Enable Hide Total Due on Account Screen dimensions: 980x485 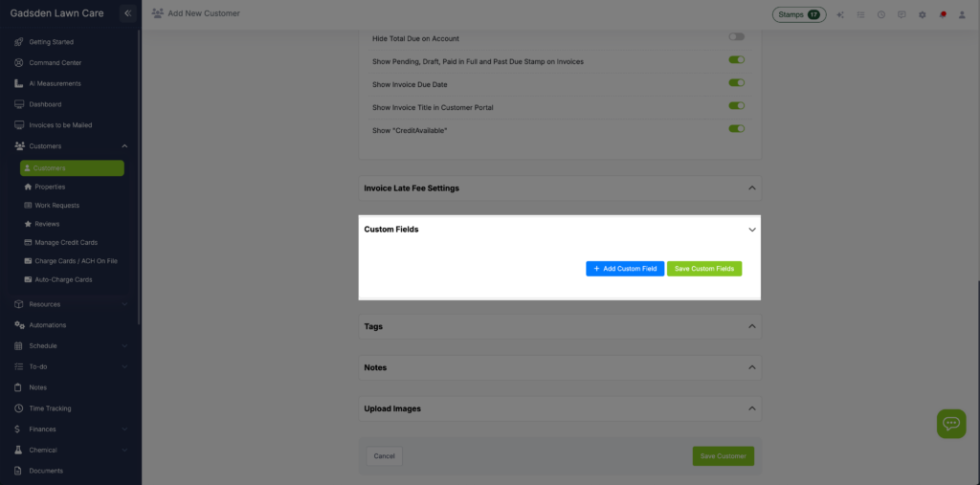point(736,37)
